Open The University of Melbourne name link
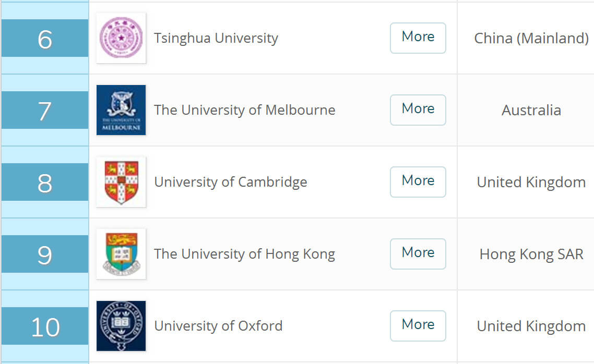The width and height of the screenshot is (594, 364). 244,110
